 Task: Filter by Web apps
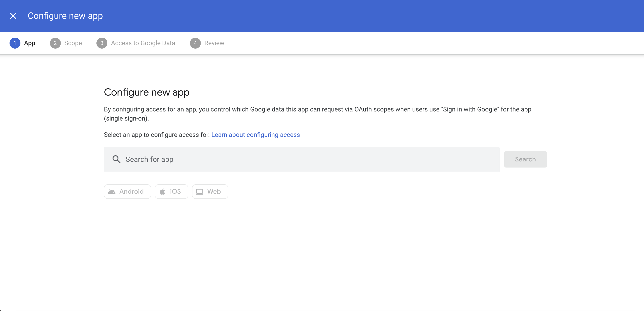point(210,192)
